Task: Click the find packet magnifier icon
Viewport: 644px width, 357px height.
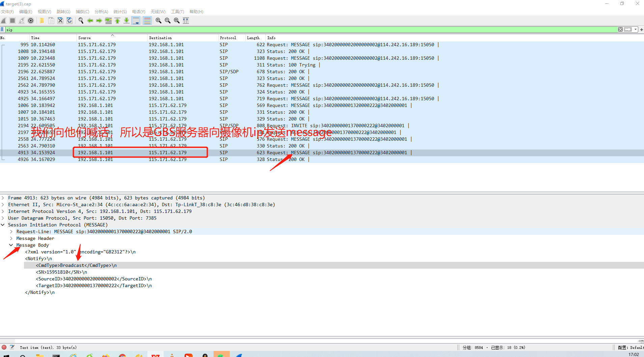Action: click(81, 21)
